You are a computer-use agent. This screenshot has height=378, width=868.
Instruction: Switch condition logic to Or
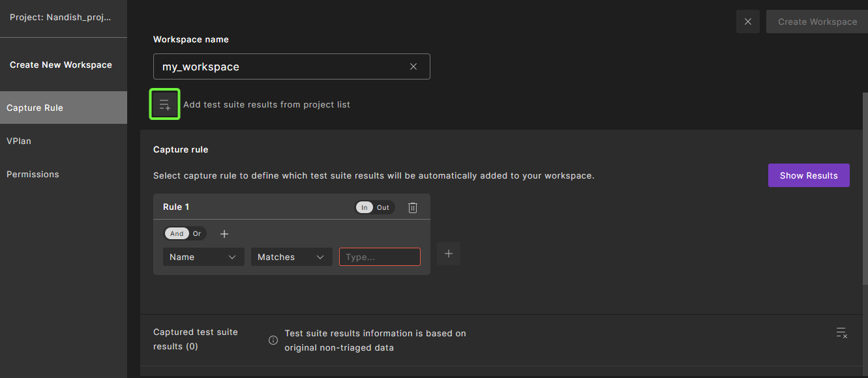pyautogui.click(x=197, y=233)
